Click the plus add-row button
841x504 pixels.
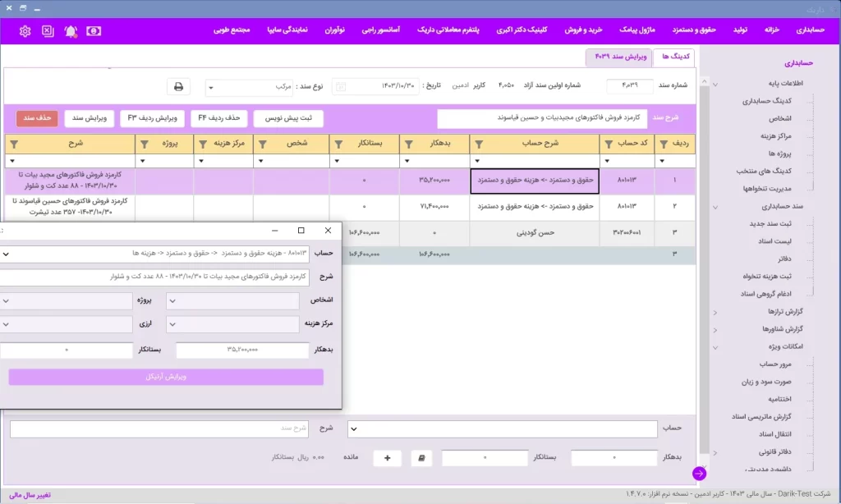(388, 458)
